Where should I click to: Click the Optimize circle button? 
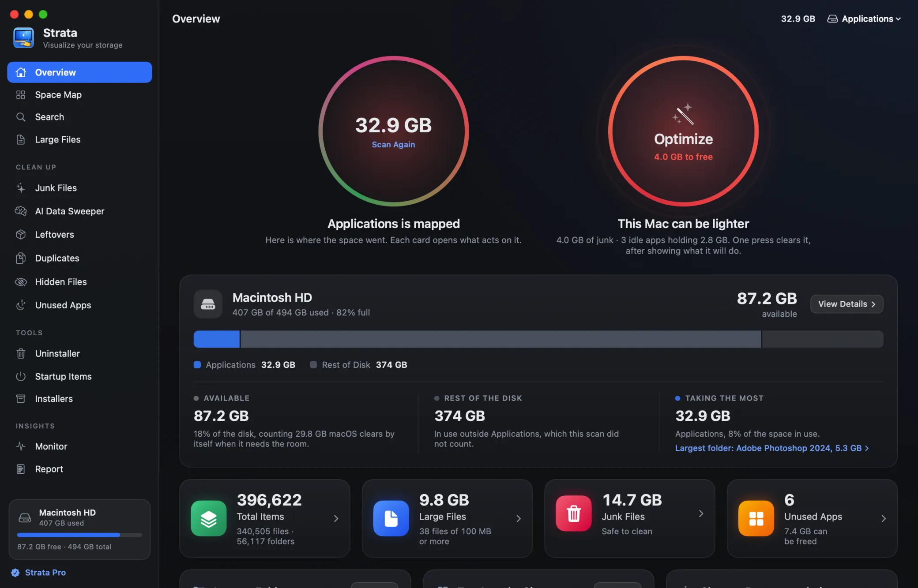pos(683,131)
